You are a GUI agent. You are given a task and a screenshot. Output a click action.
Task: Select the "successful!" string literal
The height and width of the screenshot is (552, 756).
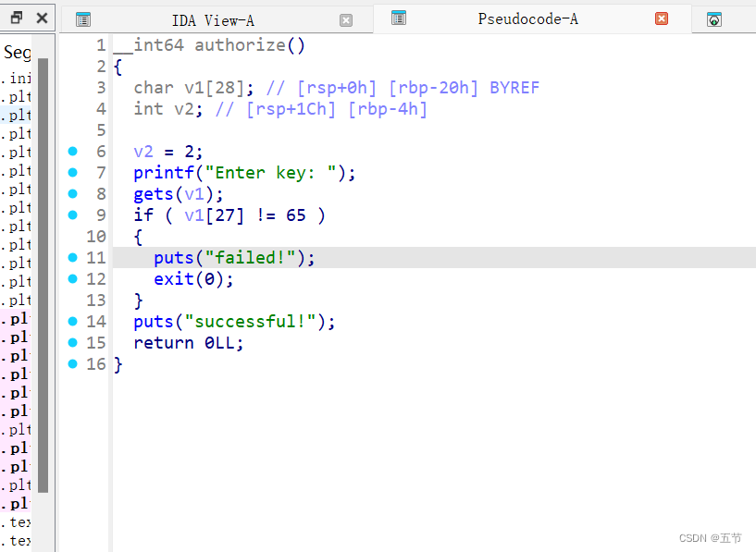pos(250,321)
